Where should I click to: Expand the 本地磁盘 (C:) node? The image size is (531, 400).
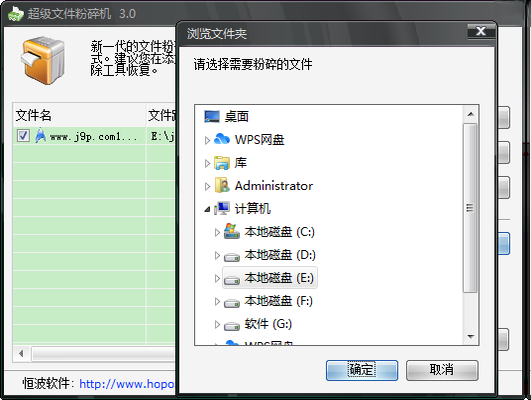pyautogui.click(x=217, y=232)
